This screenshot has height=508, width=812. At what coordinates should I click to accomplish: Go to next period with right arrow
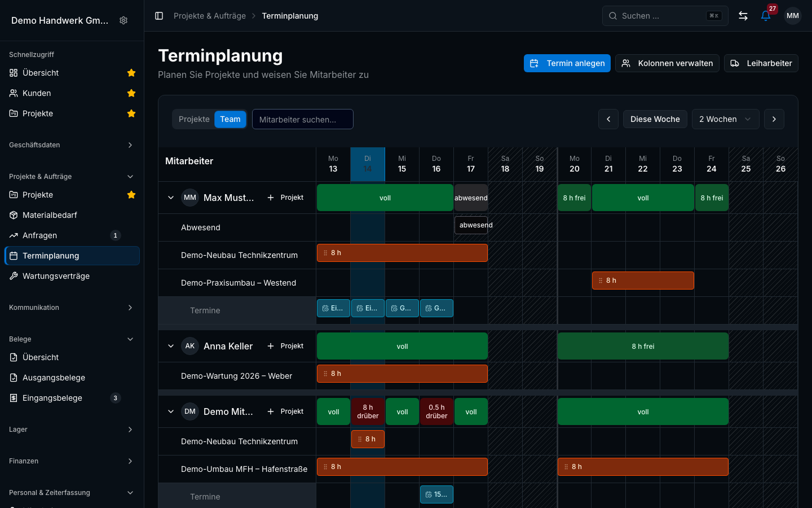click(x=774, y=119)
